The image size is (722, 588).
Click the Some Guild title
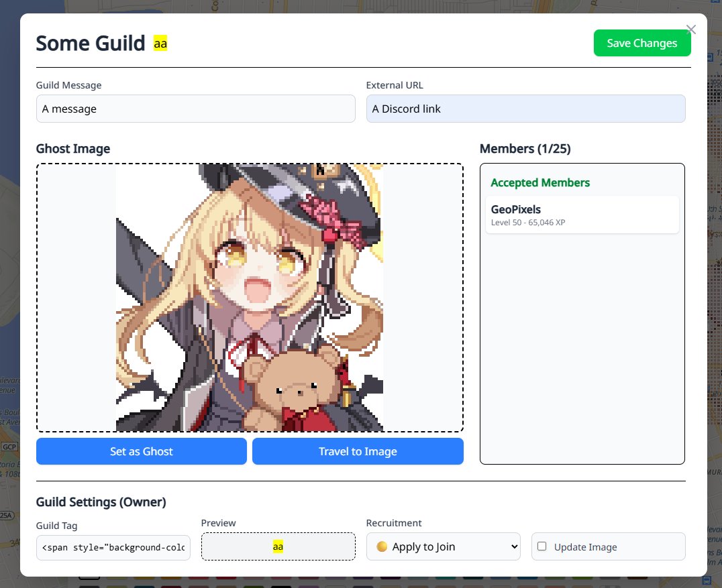(90, 44)
